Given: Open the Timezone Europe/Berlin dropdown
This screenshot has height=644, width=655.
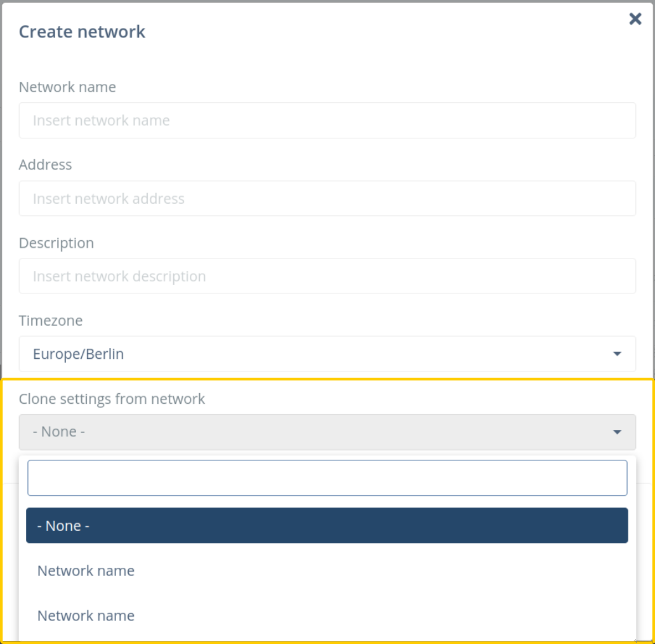Looking at the screenshot, I should [x=327, y=354].
